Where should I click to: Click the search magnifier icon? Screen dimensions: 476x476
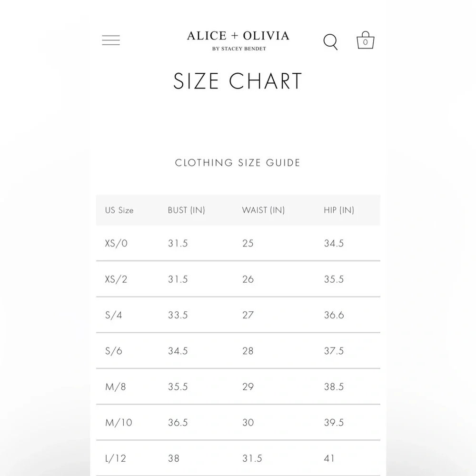(x=330, y=42)
